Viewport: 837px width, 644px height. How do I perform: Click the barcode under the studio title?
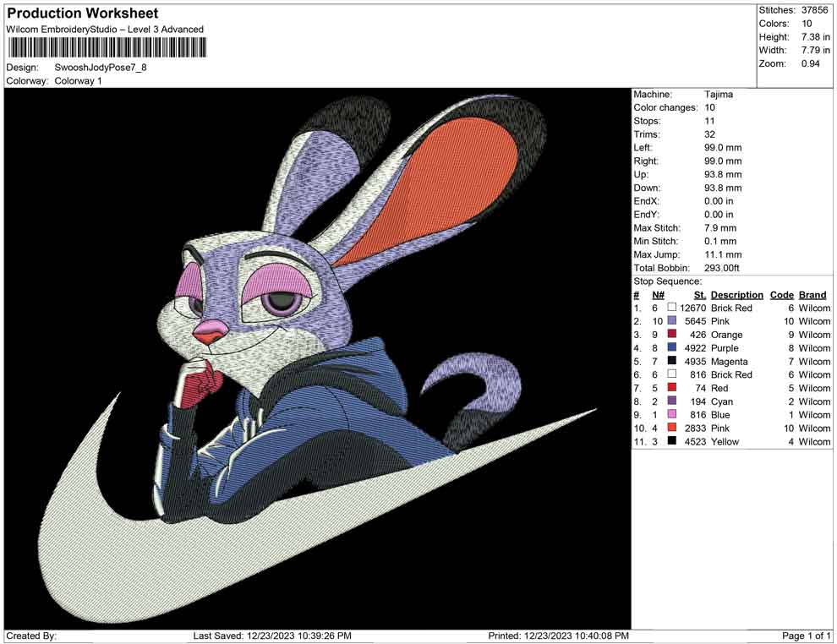point(107,48)
